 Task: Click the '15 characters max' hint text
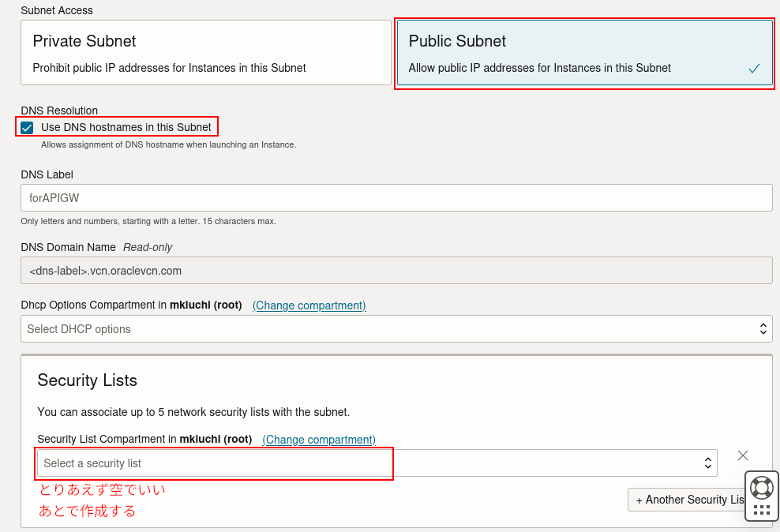click(x=239, y=221)
